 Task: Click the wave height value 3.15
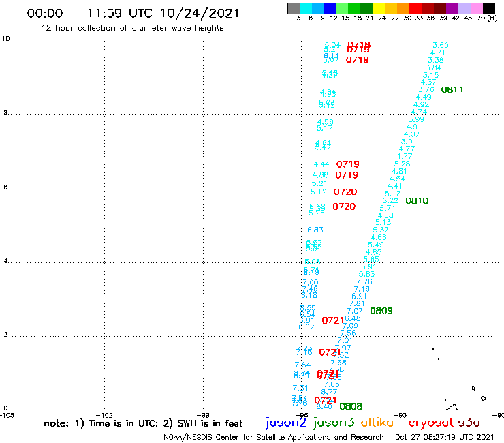point(430,75)
